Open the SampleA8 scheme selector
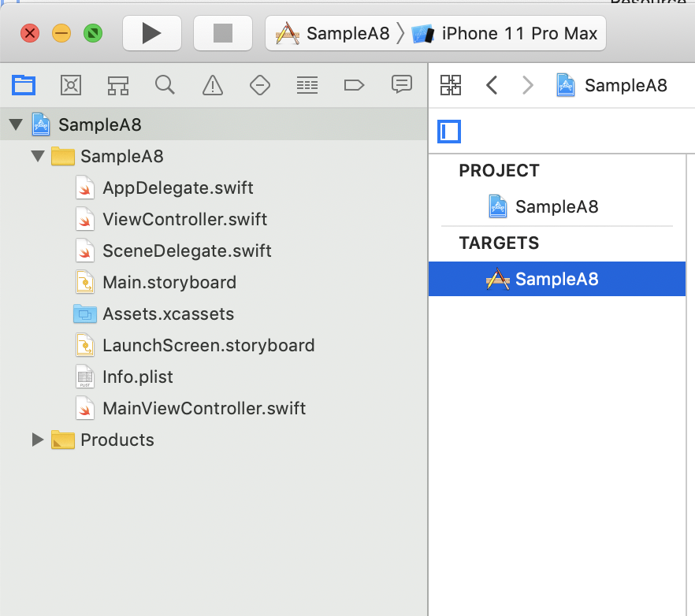The height and width of the screenshot is (616, 695). [333, 33]
